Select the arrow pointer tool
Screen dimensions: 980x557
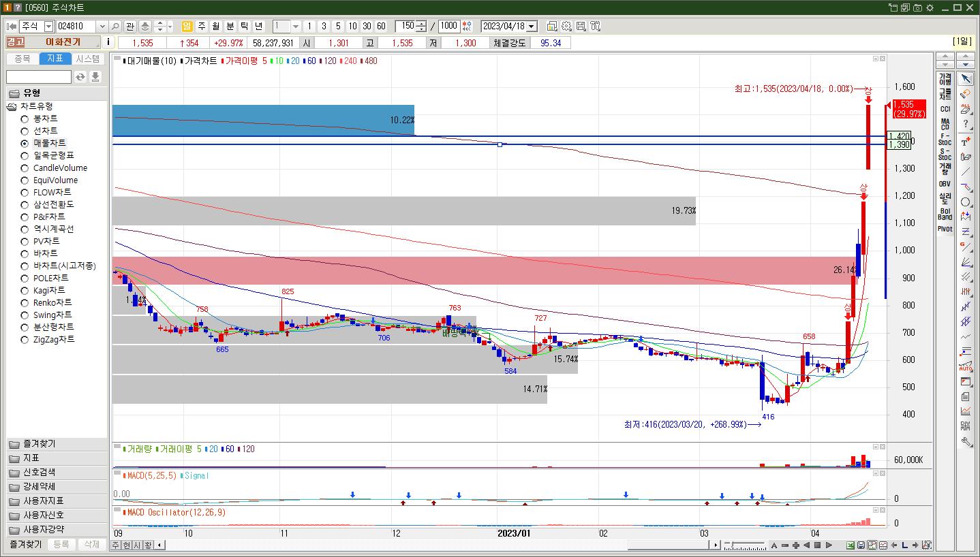click(966, 78)
